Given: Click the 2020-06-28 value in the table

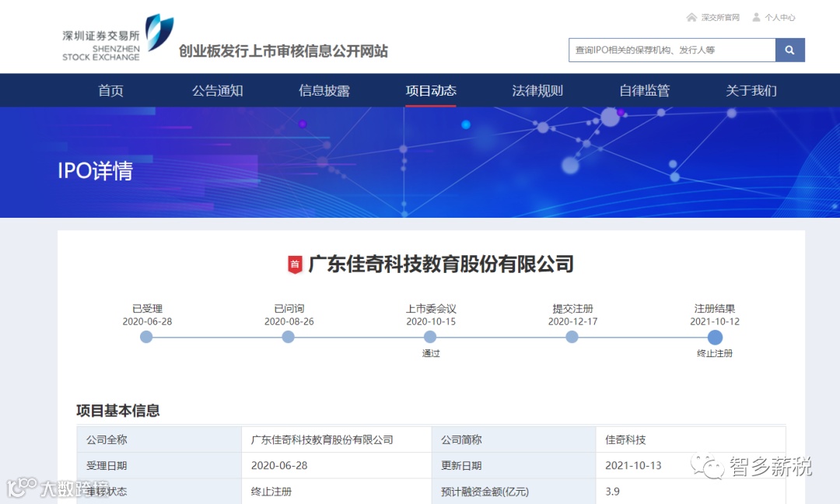Looking at the screenshot, I should 279,465.
